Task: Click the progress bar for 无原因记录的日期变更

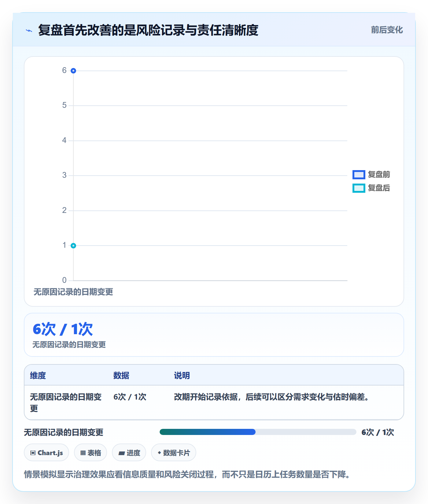Action: click(x=258, y=432)
